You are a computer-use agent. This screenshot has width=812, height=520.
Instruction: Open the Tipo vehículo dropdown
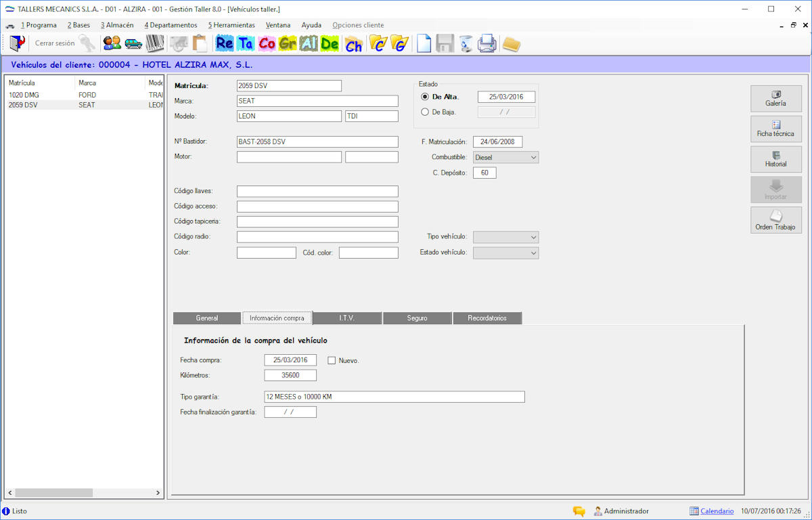(505, 237)
